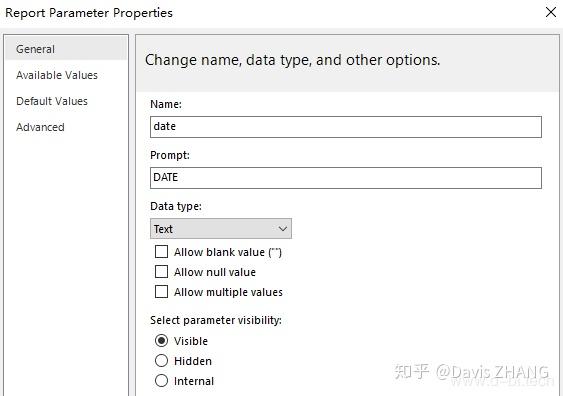Open the Default Values page

[x=52, y=101]
